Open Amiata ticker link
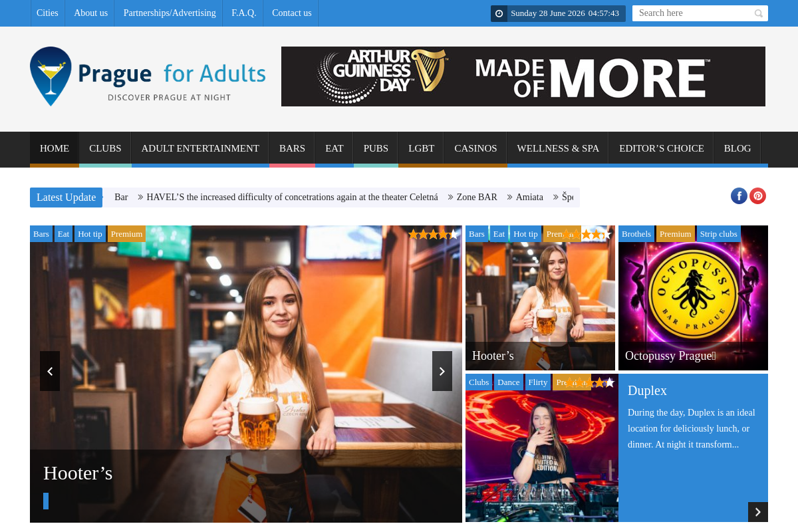This screenshot has height=532, width=798. click(529, 198)
